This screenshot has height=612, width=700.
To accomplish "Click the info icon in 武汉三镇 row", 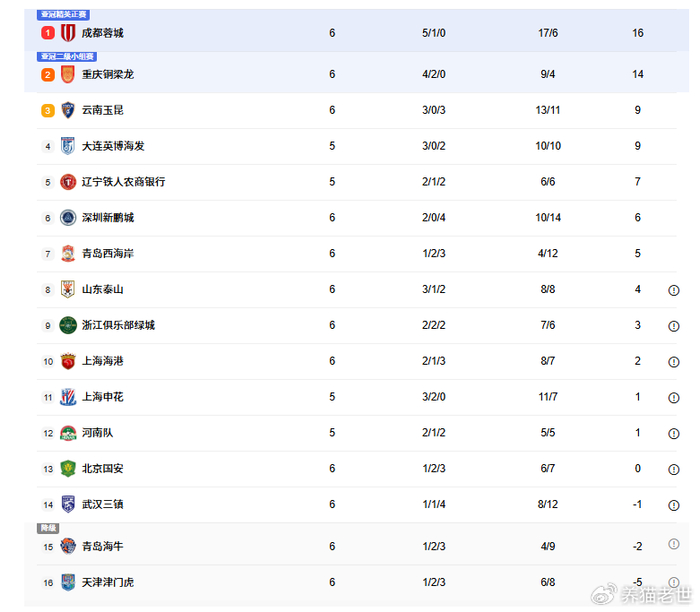I will click(674, 505).
